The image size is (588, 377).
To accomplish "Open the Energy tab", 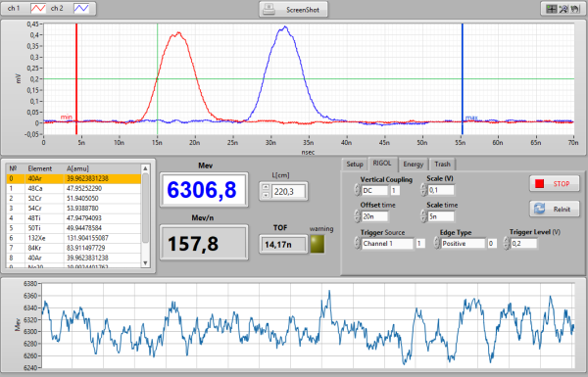I will (413, 165).
